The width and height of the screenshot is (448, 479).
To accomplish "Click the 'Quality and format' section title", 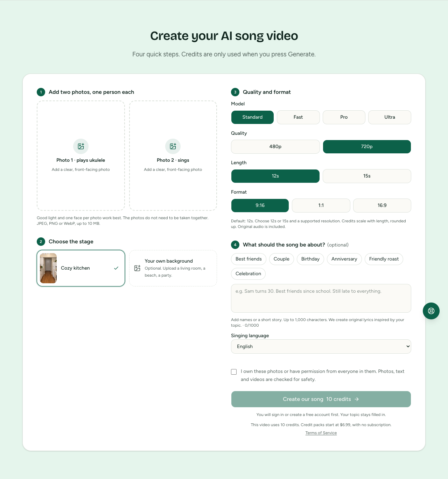I will pyautogui.click(x=267, y=92).
